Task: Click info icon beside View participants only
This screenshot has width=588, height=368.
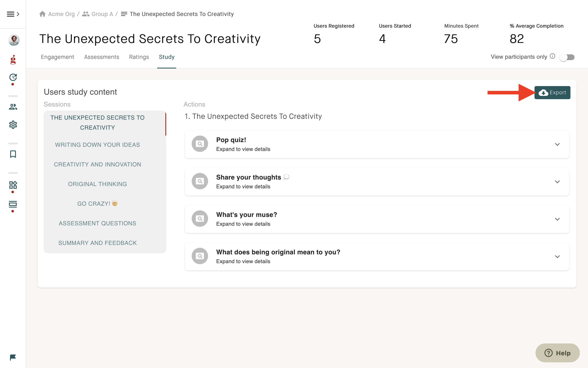Action: (552, 56)
